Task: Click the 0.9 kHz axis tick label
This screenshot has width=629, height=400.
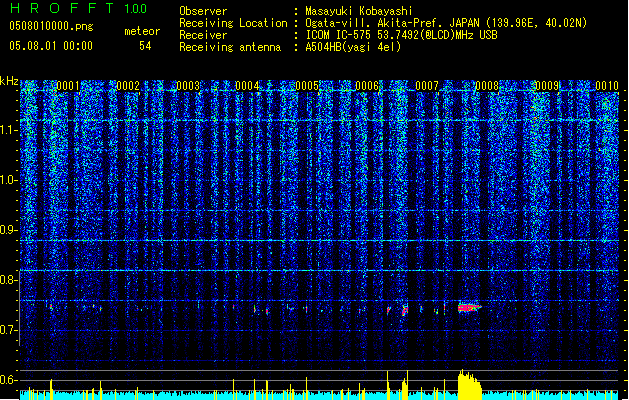Action: tap(8, 230)
